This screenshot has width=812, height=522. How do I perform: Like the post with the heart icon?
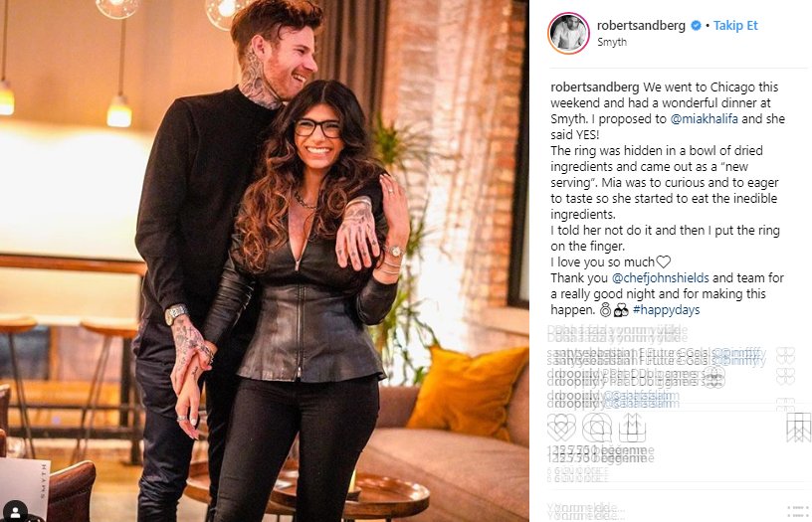coord(561,428)
